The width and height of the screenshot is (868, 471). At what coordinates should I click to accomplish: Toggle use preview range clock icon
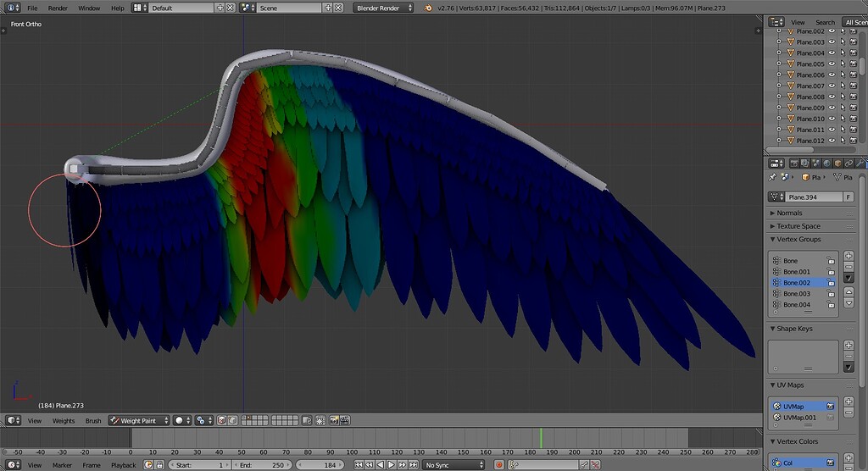[148, 465]
